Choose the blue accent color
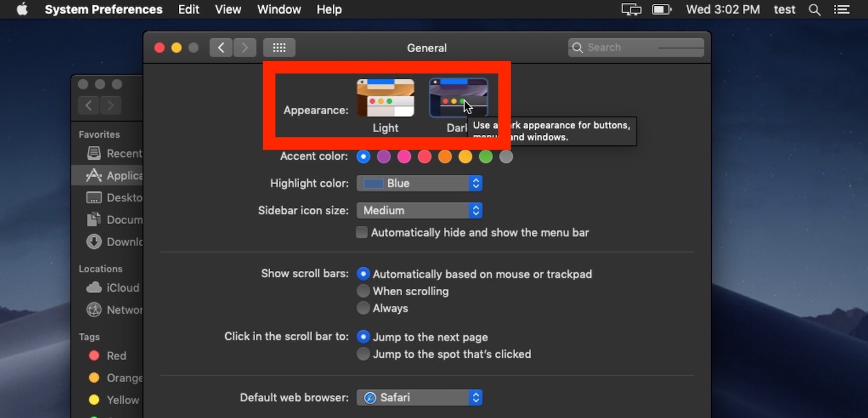868x418 pixels. [x=363, y=156]
